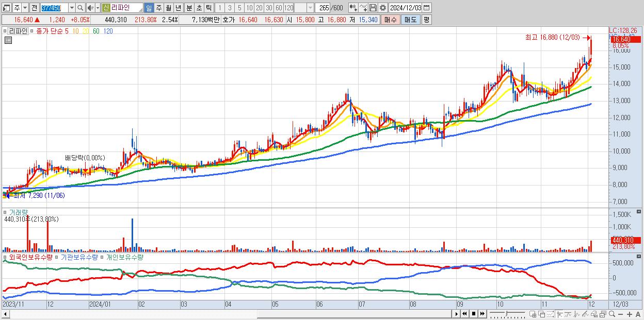Image resolution: width=644 pixels, height=320 pixels.
Task: Toggle 외국인보유수량 indicator marker
Action: coord(6,257)
